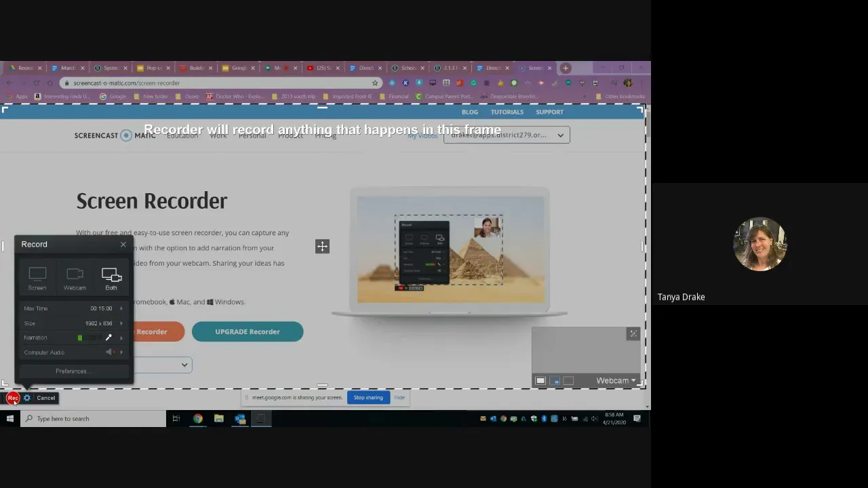This screenshot has width=868, height=488.
Task: Click the webcam effects magic wand icon
Action: click(633, 333)
